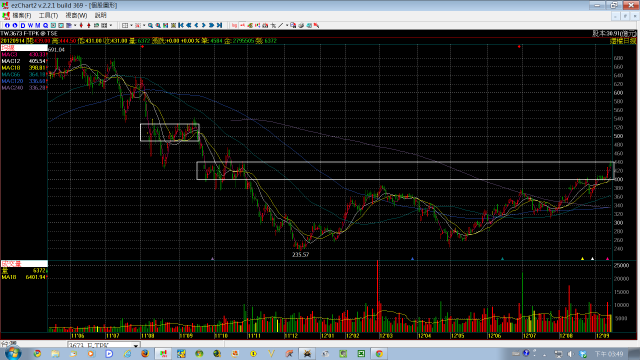This screenshot has width=640, height=360.
Task: Open dropdown arrow next to line tool
Action: point(287,25)
